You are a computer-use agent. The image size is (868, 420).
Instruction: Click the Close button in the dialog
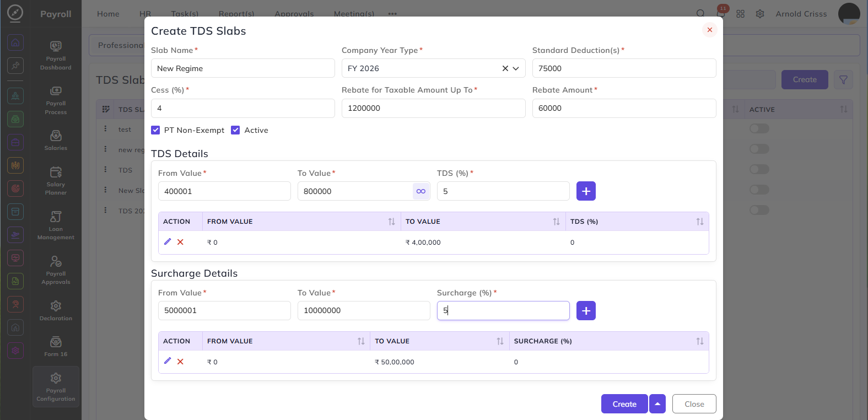694,404
